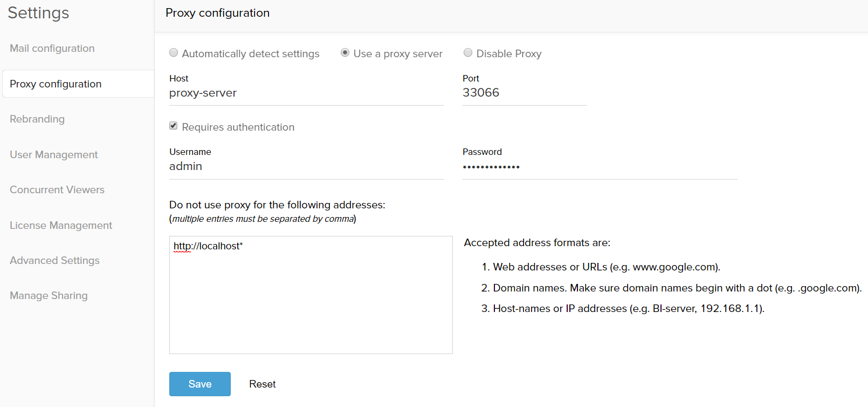Click the Settings heading
The height and width of the screenshot is (407, 868).
pyautogui.click(x=38, y=13)
